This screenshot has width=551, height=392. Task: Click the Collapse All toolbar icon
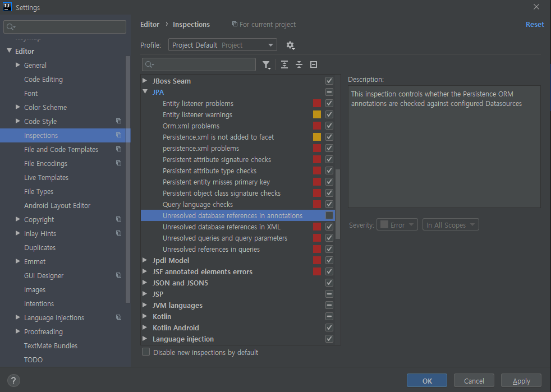299,64
